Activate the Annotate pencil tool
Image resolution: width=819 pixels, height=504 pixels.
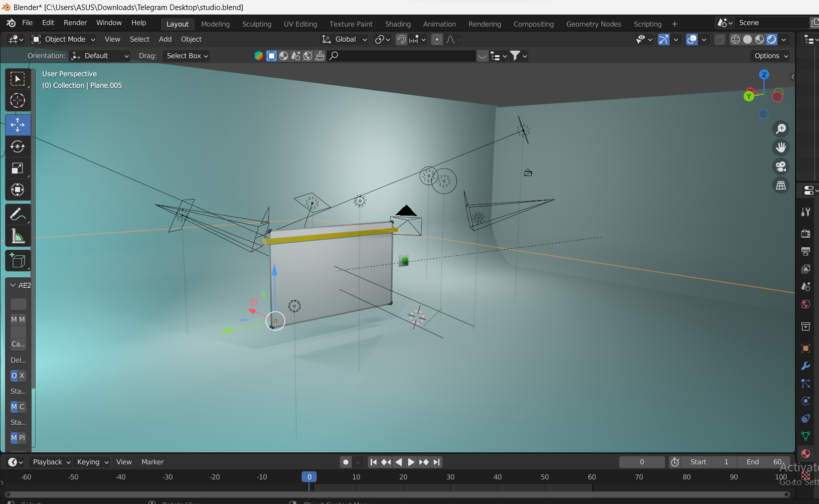(18, 215)
